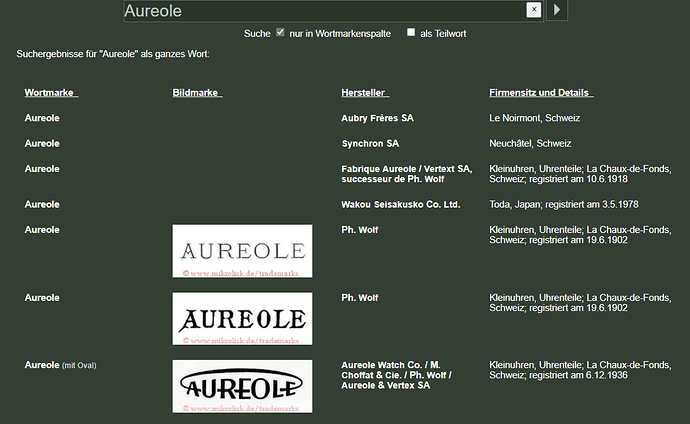Clear the search field with the X button

coord(533,9)
